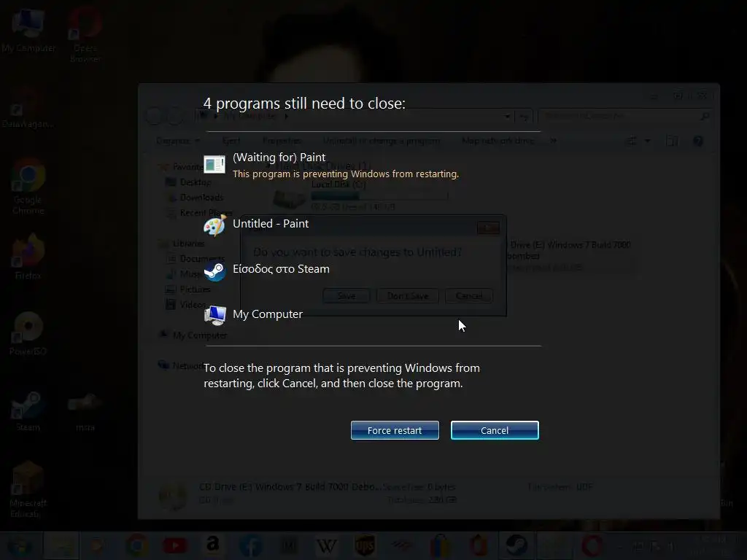Image resolution: width=747 pixels, height=560 pixels.
Task: Select Videos library in the Explorer sidebar
Action: tap(186, 304)
